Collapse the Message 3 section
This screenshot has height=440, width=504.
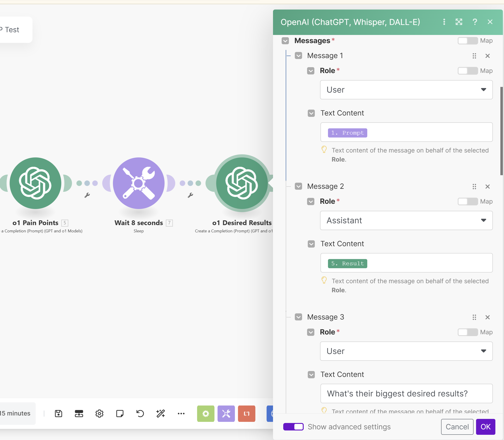pyautogui.click(x=298, y=317)
